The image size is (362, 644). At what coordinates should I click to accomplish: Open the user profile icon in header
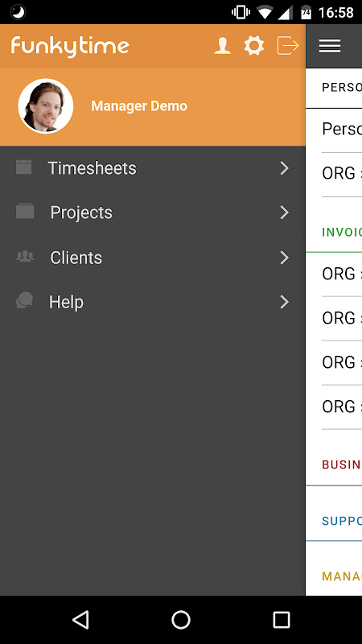tap(223, 46)
